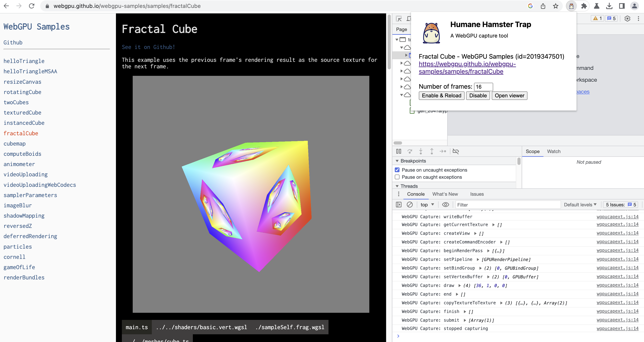Open the top context dropdown
Viewport: 644px width, 342px height.
tap(427, 205)
